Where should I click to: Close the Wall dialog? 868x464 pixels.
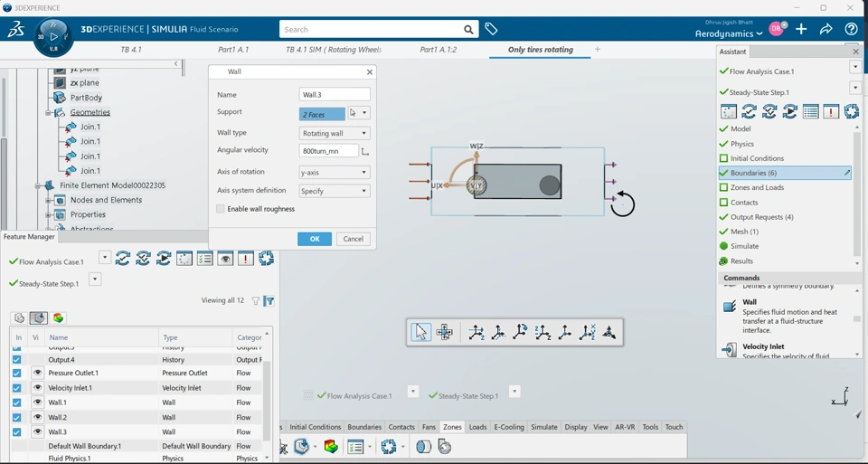point(369,72)
